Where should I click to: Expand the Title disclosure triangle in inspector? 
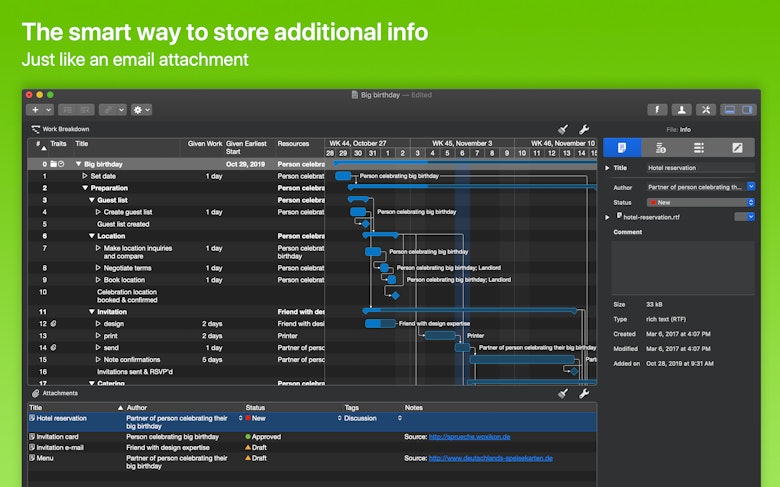[607, 168]
